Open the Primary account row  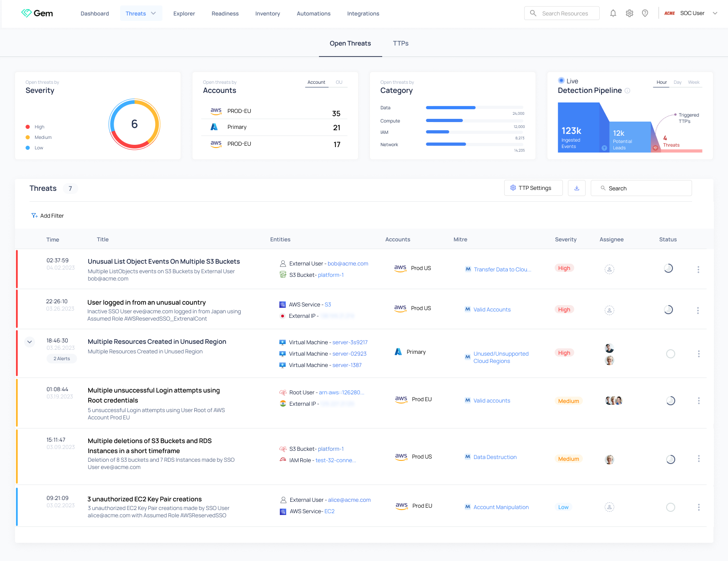[x=275, y=127]
